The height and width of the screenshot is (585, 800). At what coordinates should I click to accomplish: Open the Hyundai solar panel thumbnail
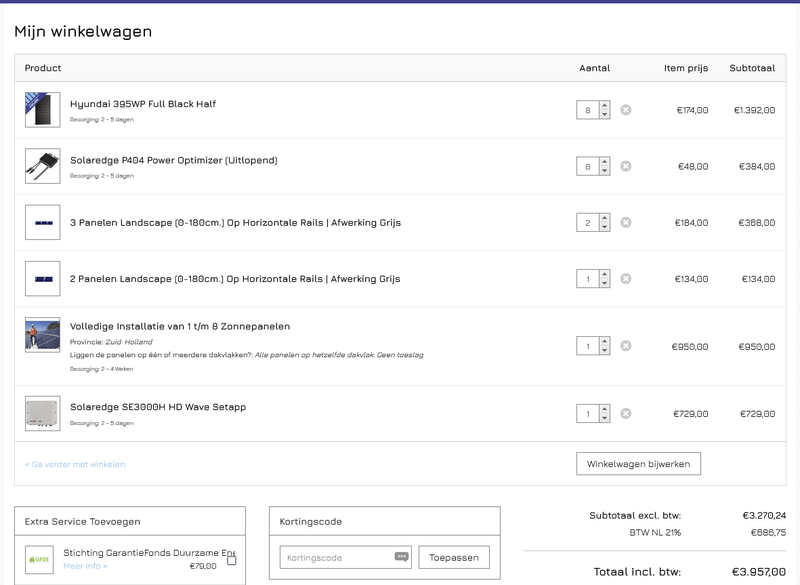point(42,110)
